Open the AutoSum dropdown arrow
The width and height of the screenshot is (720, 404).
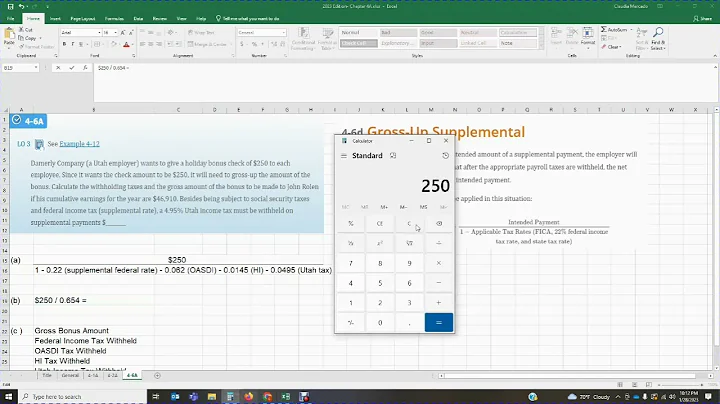click(631, 30)
